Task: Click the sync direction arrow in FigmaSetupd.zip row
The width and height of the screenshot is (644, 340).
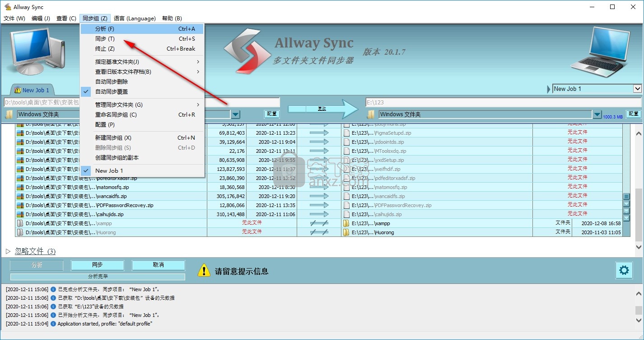Action: 319,133
